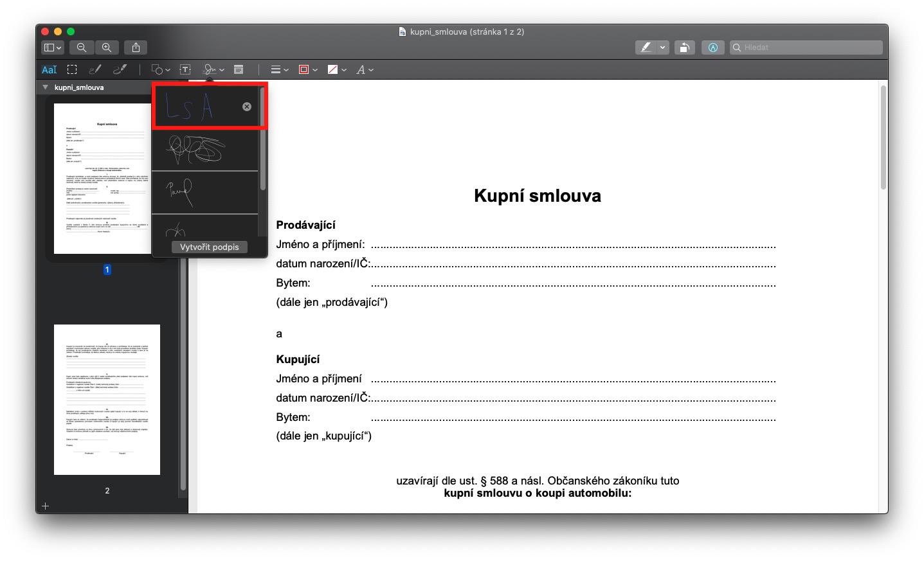Activate the text selection tool

(x=50, y=69)
